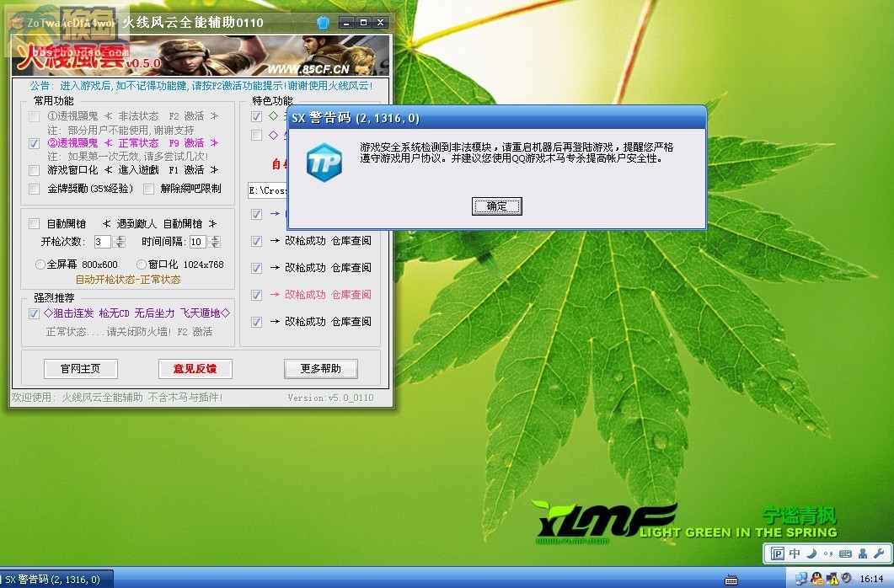Click the IME 'P' mode icon on language bar
Viewport: 894px width, 588px height.
point(777,553)
